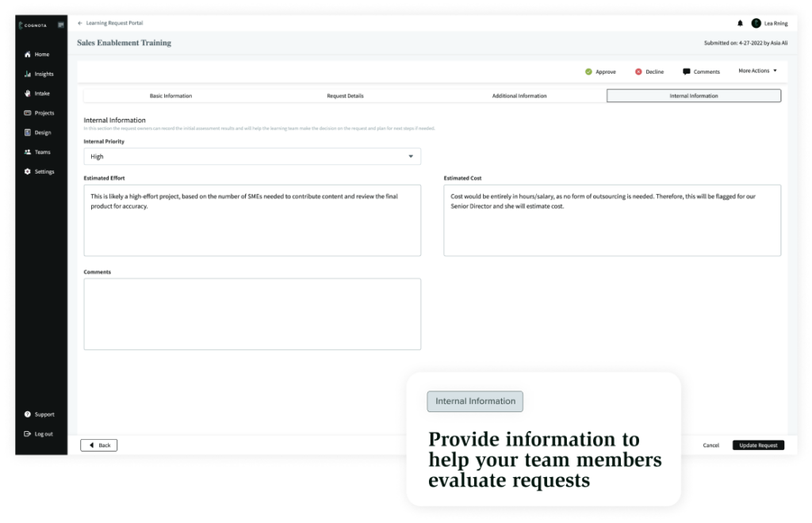Image resolution: width=812 pixels, height=523 pixels.
Task: Approve the training request
Action: (600, 72)
